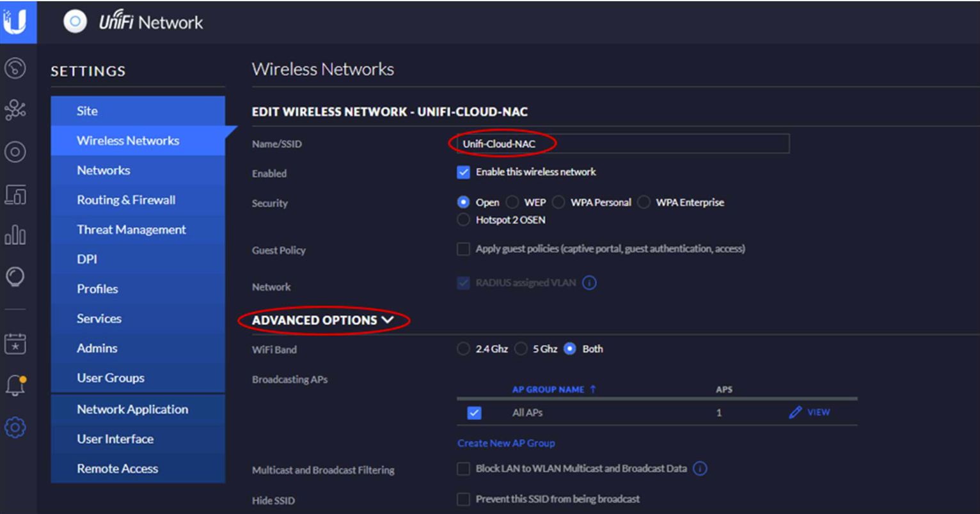
Task: Open the Topology map icon
Action: [15, 109]
